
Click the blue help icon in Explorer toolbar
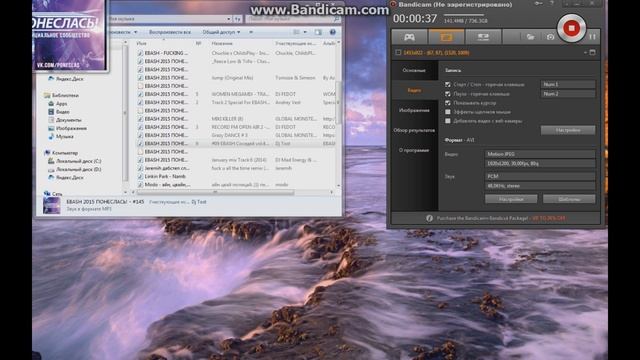pyautogui.click(x=333, y=32)
